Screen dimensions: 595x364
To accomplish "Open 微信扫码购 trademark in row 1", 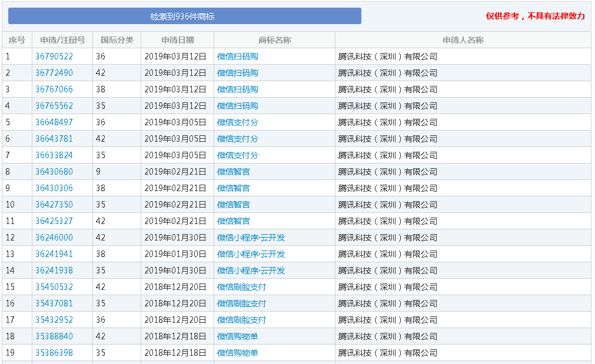I will 237,56.
